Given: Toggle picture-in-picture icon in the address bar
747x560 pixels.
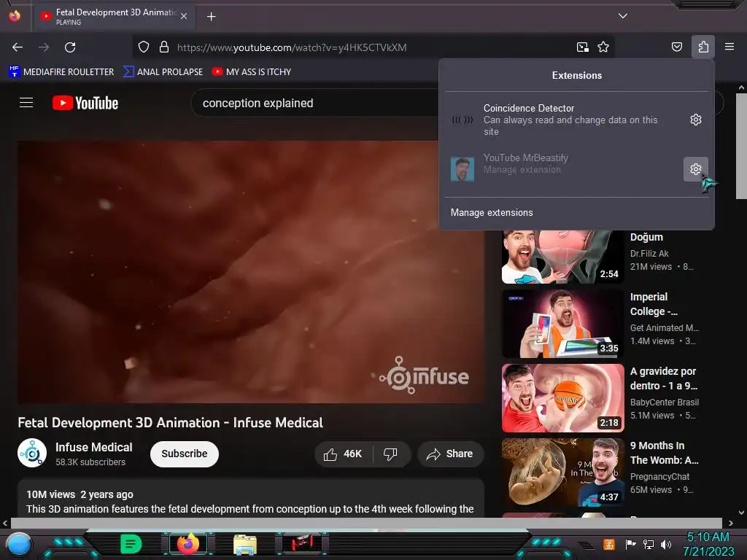Looking at the screenshot, I should tap(582, 47).
